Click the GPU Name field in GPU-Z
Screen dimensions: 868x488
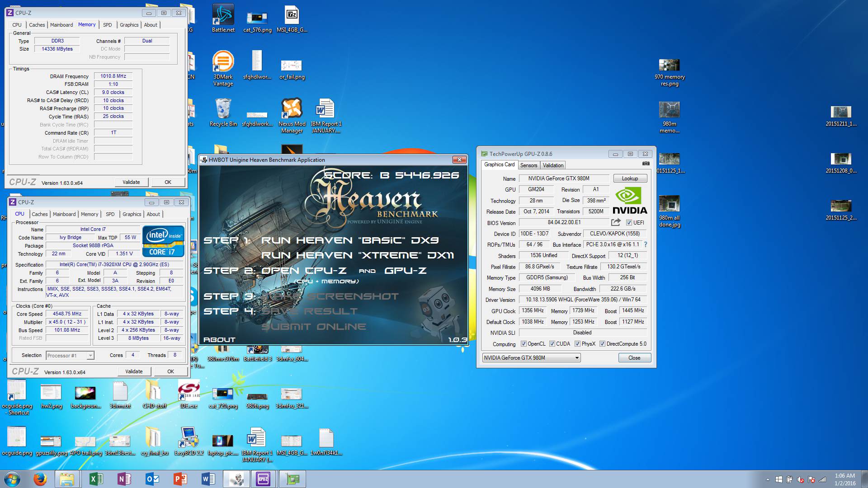[x=564, y=178]
